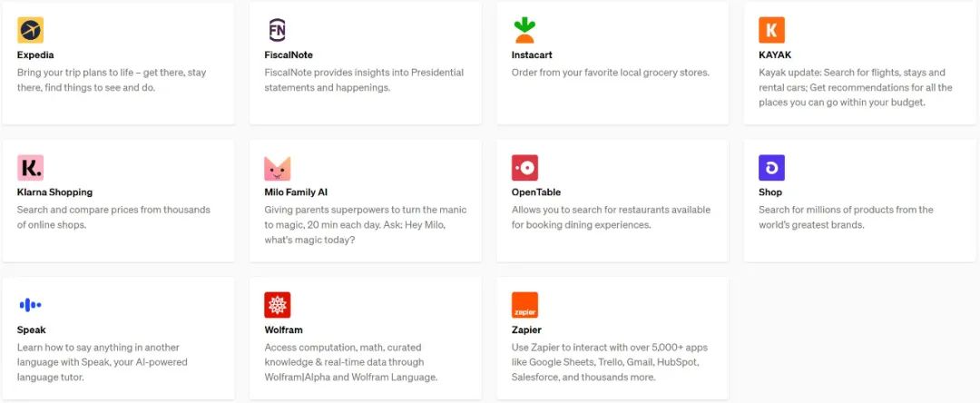Select the FiscalNote FN logo icon
The width and height of the screenshot is (980, 403).
point(278,30)
